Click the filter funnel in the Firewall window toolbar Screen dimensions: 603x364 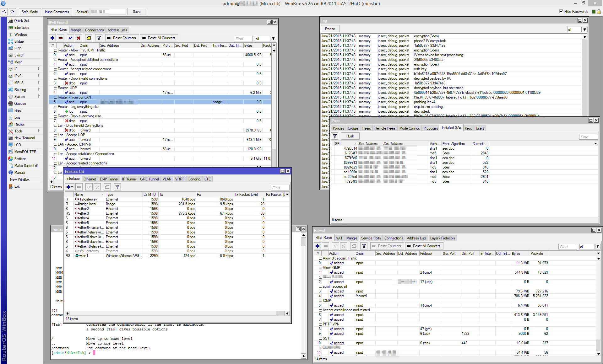click(x=364, y=246)
